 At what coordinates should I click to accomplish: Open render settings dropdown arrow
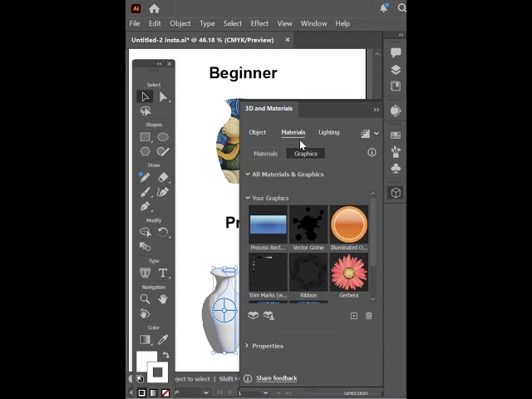[377, 133]
